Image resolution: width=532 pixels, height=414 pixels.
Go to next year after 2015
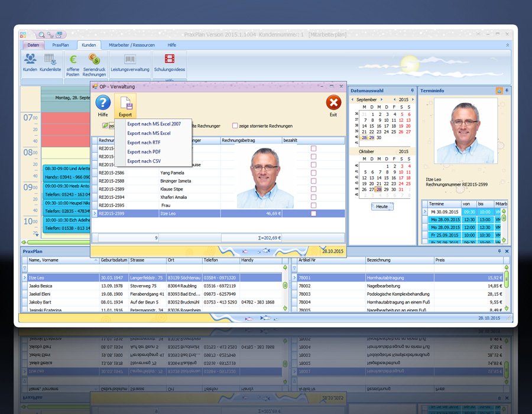pyautogui.click(x=413, y=100)
